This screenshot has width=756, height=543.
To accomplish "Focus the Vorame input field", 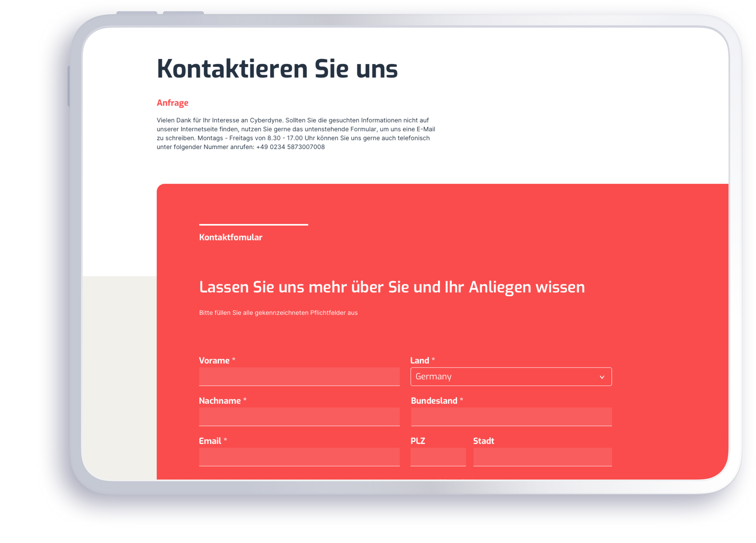I will pyautogui.click(x=299, y=377).
